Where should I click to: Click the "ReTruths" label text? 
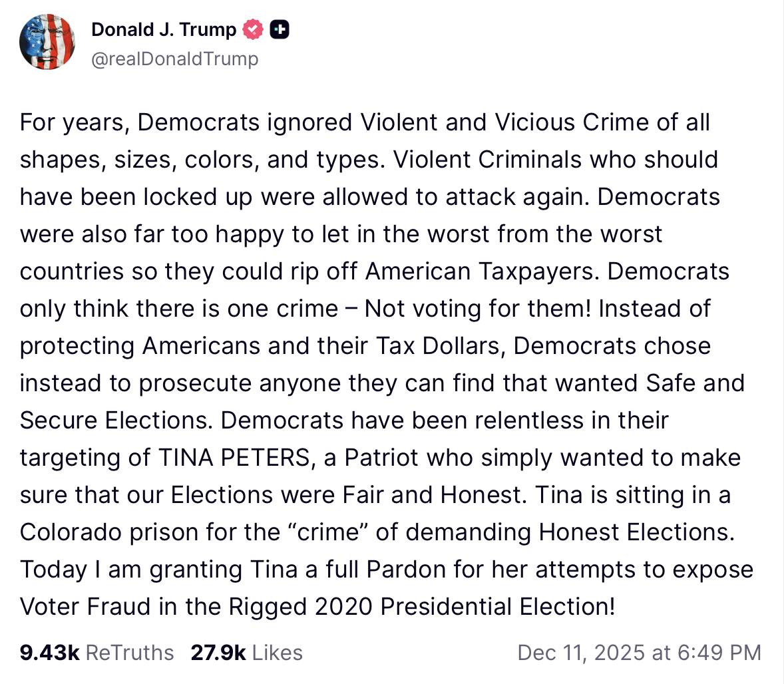pos(130,653)
